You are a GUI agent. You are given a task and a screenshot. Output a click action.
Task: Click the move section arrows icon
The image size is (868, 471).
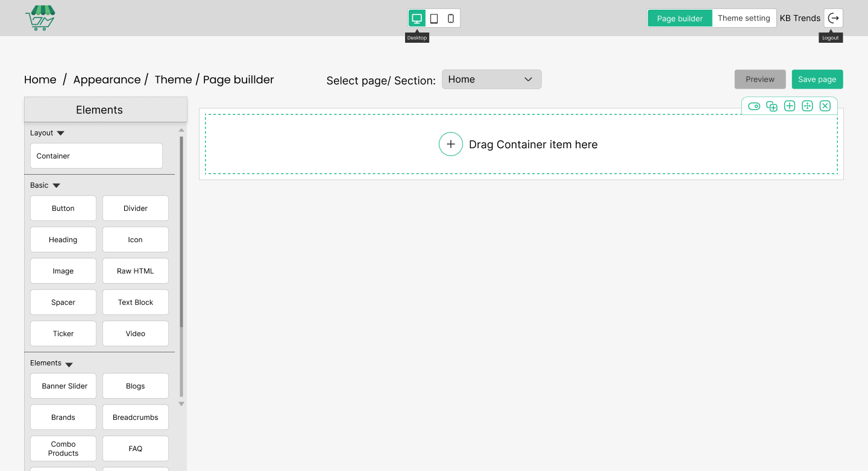807,106
